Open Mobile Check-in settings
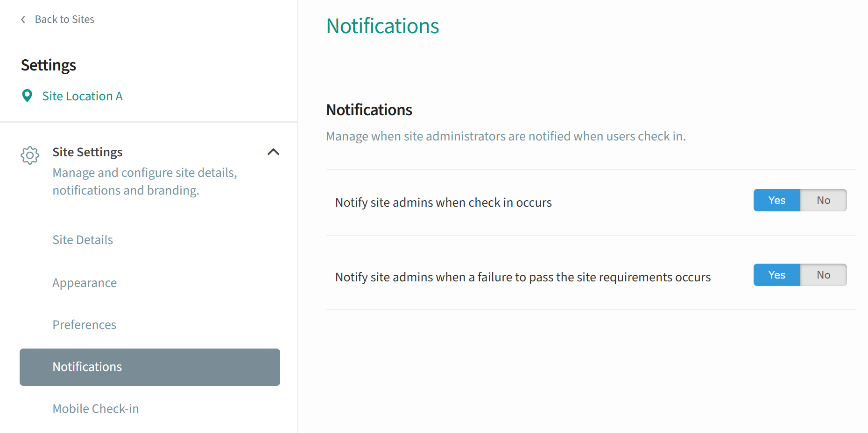The height and width of the screenshot is (433, 868). pos(96,409)
